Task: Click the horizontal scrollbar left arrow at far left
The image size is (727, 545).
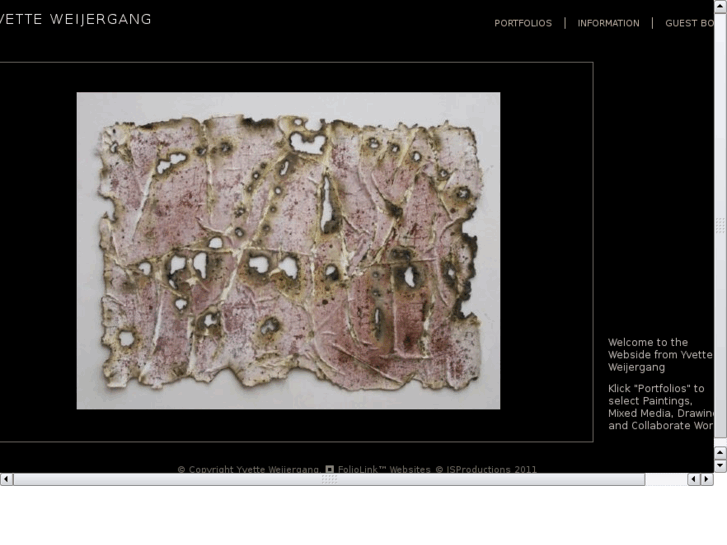Action: click(x=6, y=479)
